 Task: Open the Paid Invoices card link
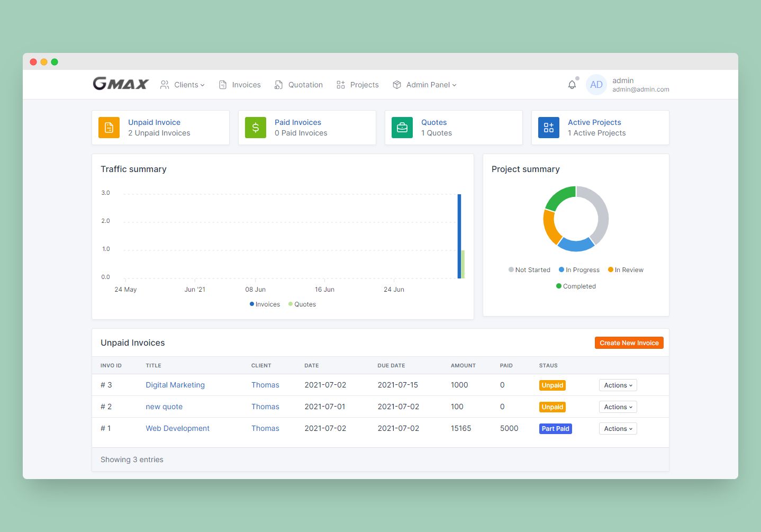298,122
